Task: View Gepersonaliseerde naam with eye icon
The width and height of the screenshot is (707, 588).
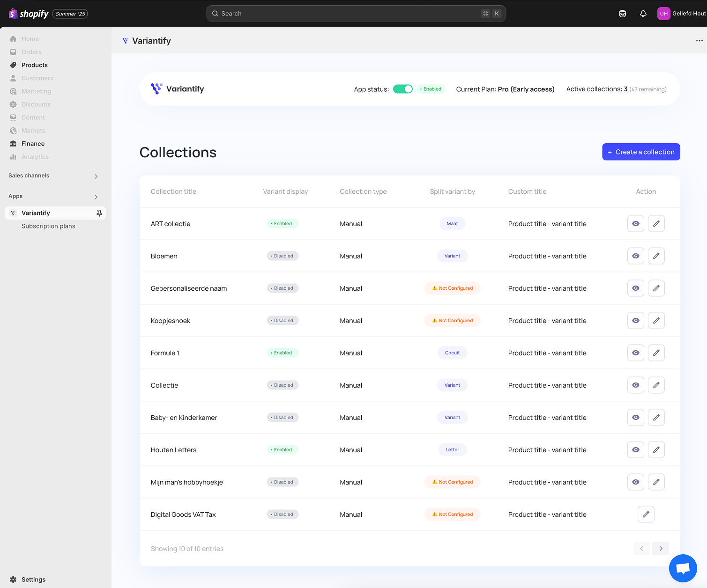Action: [x=636, y=288]
